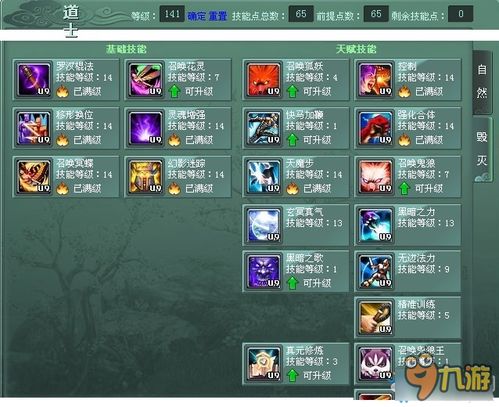Upgrade 召唤鬼狼 with green arrow
Screen dimensions: 499x407
(x=404, y=189)
